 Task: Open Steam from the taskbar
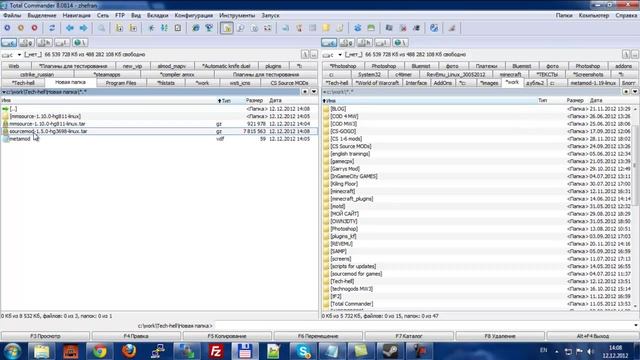tap(390, 351)
